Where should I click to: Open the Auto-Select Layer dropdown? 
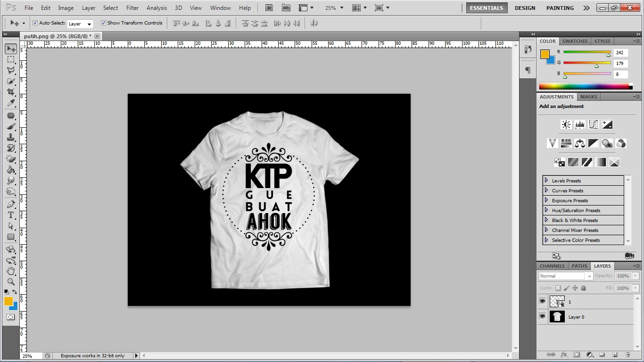(80, 24)
